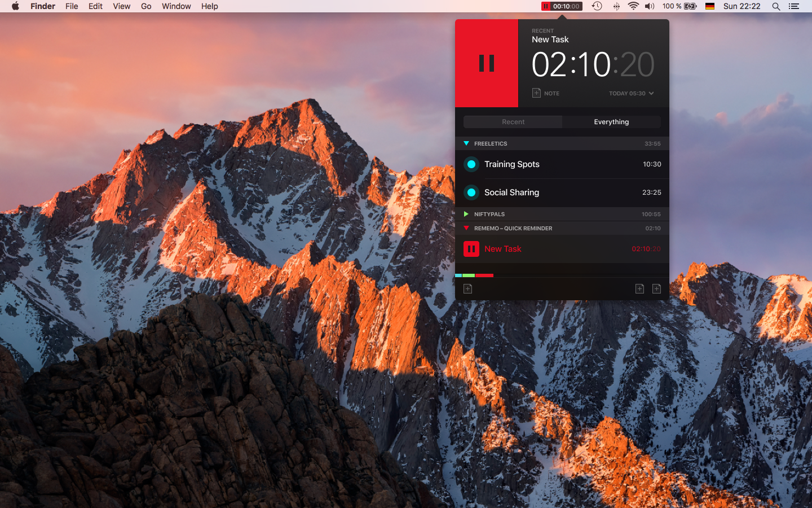Open the Wi-Fi status menu
812x508 pixels.
[x=633, y=6]
